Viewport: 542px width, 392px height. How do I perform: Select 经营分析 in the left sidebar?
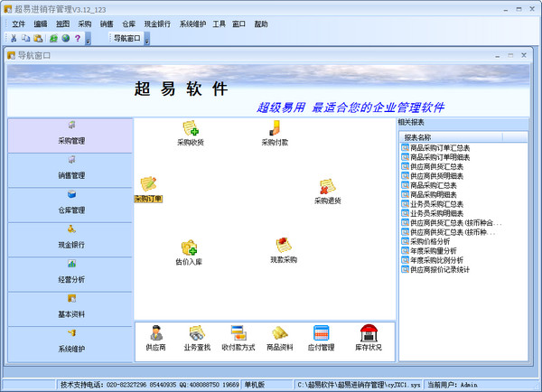70,275
